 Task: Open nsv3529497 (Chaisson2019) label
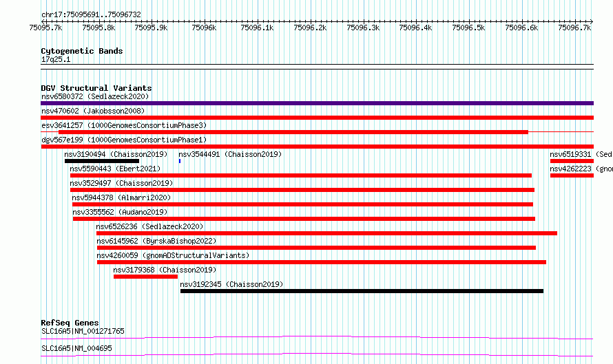pos(121,183)
